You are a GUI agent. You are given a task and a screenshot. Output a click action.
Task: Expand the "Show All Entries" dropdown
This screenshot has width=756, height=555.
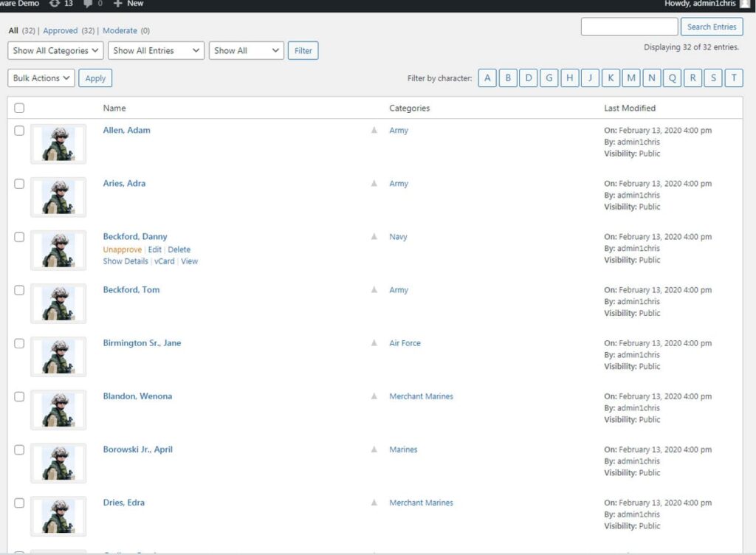pyautogui.click(x=156, y=50)
